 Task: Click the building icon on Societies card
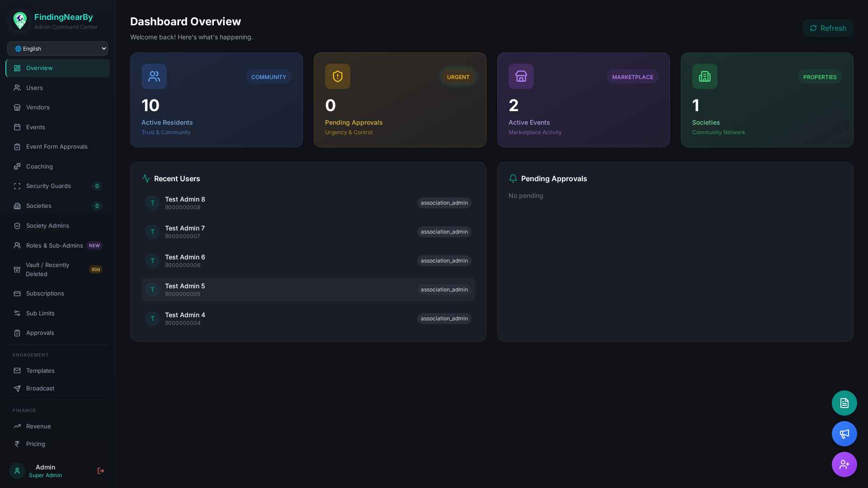pyautogui.click(x=704, y=76)
